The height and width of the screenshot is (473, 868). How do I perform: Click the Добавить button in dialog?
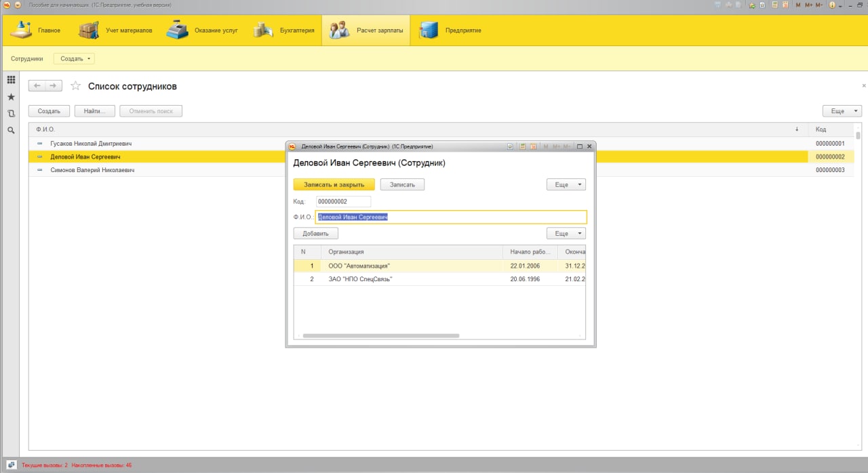[316, 233]
